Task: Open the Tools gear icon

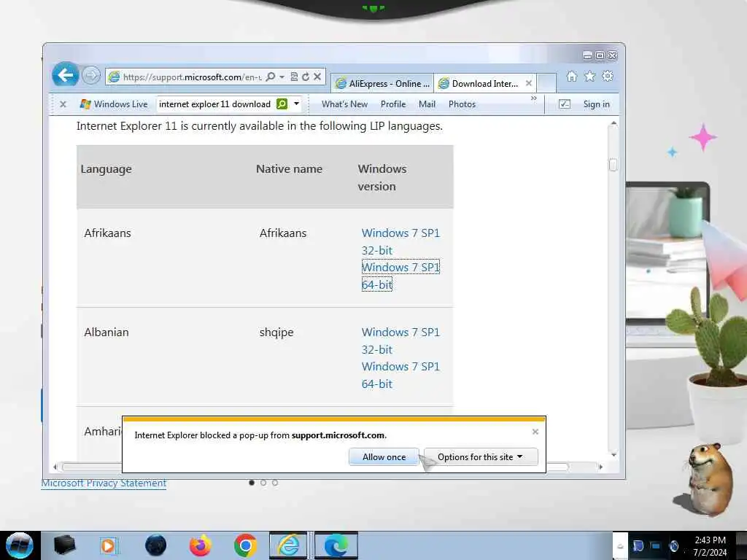Action: point(608,76)
